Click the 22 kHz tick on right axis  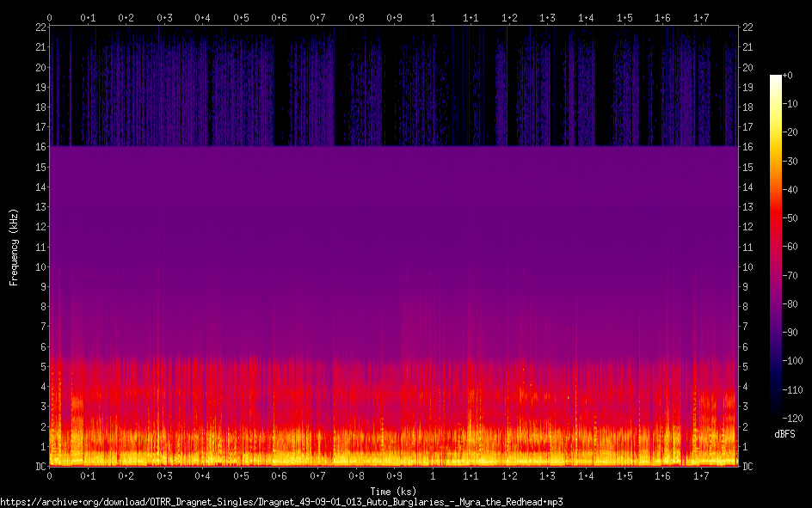pos(748,28)
